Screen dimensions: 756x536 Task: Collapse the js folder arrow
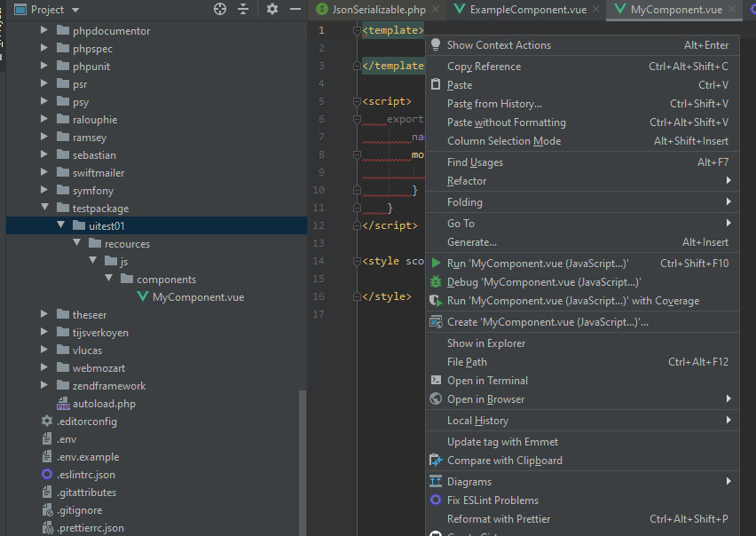point(93,260)
